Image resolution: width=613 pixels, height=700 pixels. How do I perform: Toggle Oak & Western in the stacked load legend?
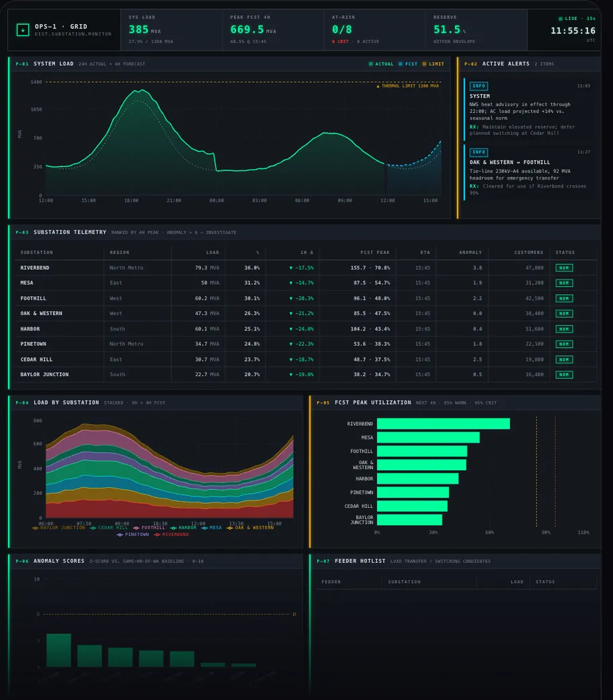[250, 527]
